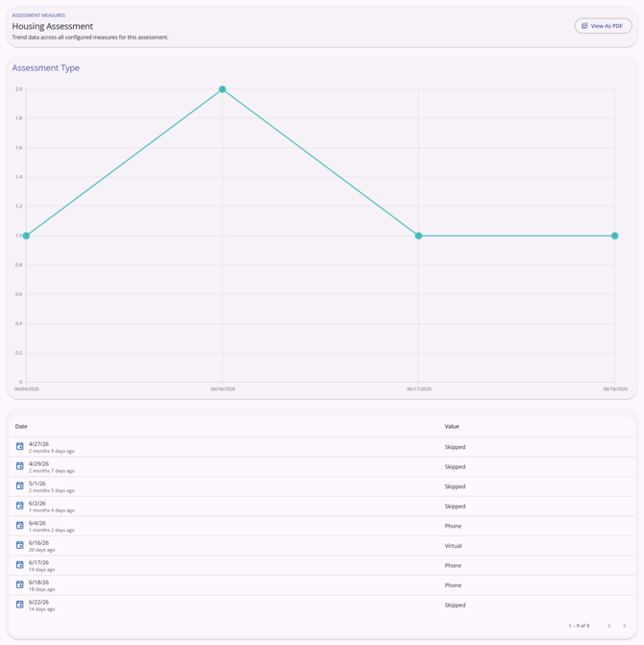Sort the table by Value column header
The width and height of the screenshot is (644, 645).
pos(452,426)
